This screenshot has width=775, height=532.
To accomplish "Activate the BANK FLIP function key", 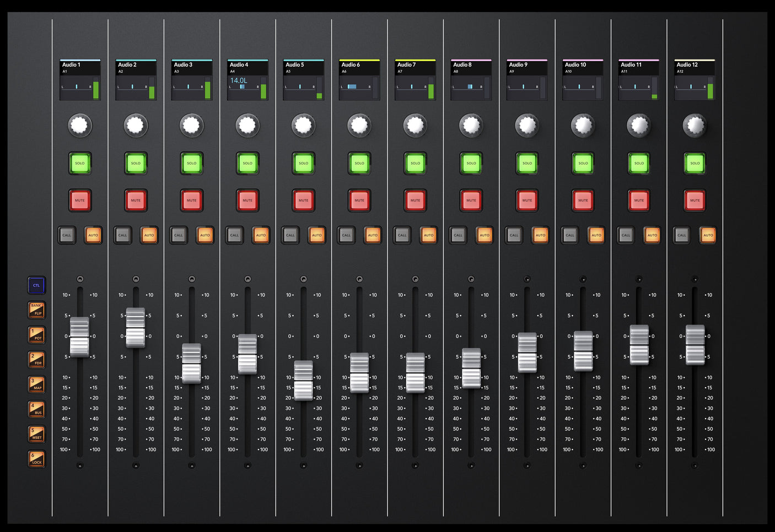I will 36,310.
